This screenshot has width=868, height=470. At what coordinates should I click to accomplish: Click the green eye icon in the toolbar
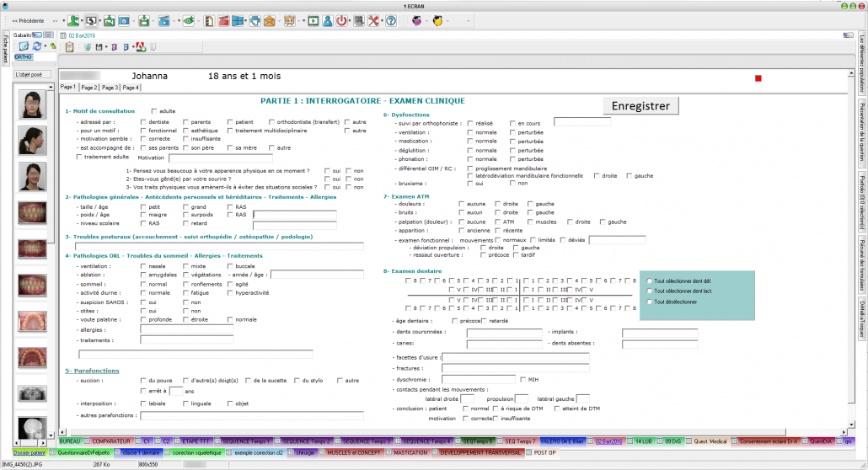[189, 20]
